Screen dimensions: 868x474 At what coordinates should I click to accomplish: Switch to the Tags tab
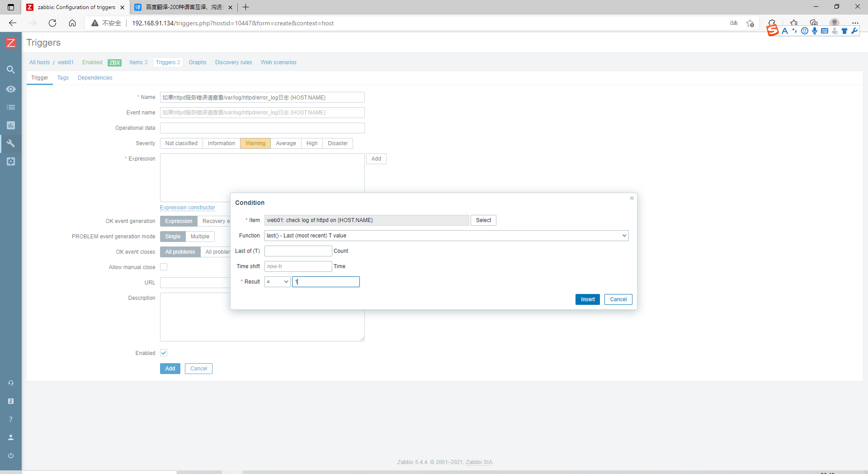coord(63,78)
